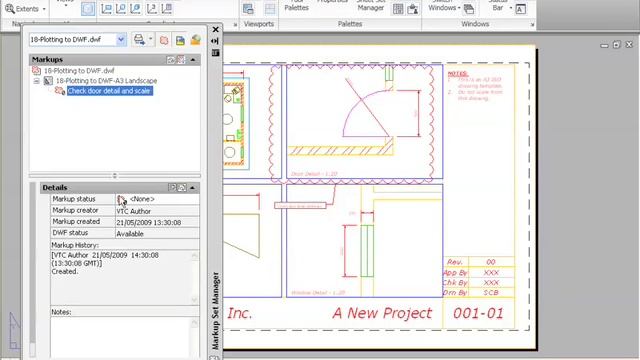Open the Extents zoom dropdown arrow

click(x=44, y=9)
